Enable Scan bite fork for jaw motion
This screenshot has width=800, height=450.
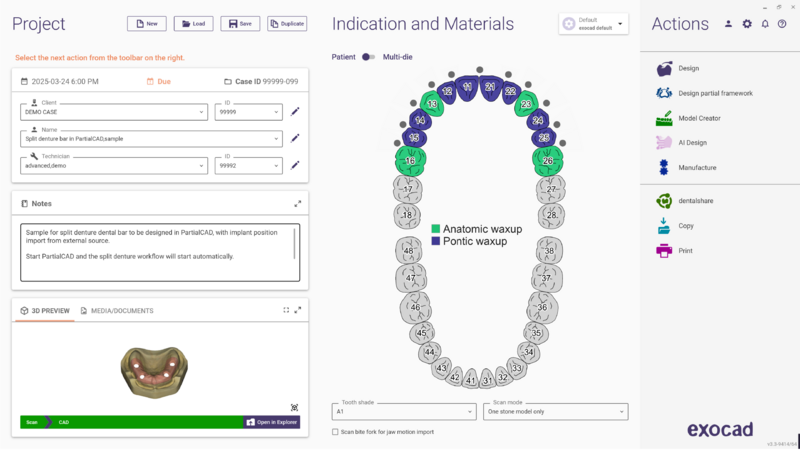[x=335, y=432]
